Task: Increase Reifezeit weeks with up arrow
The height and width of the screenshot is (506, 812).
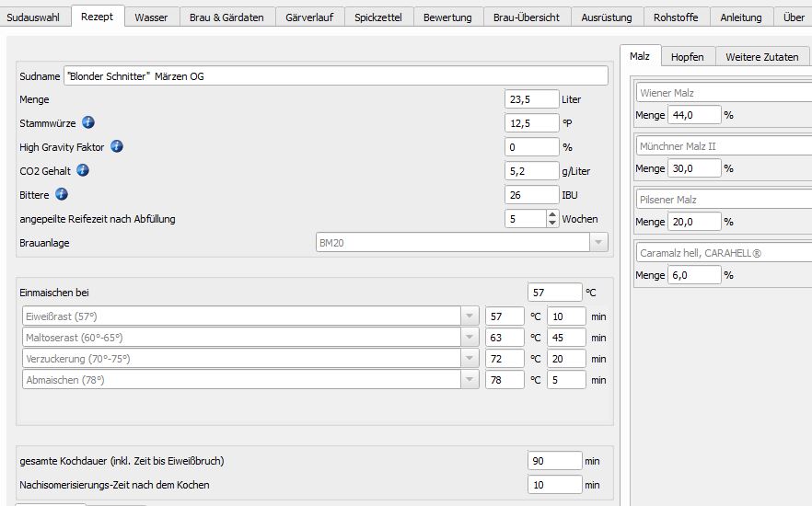Action: (x=552, y=214)
